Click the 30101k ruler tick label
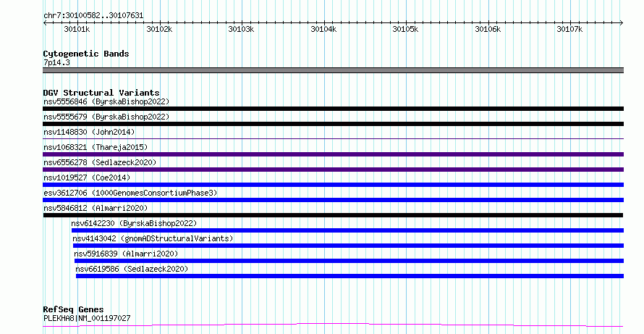644x334 pixels. point(77,29)
